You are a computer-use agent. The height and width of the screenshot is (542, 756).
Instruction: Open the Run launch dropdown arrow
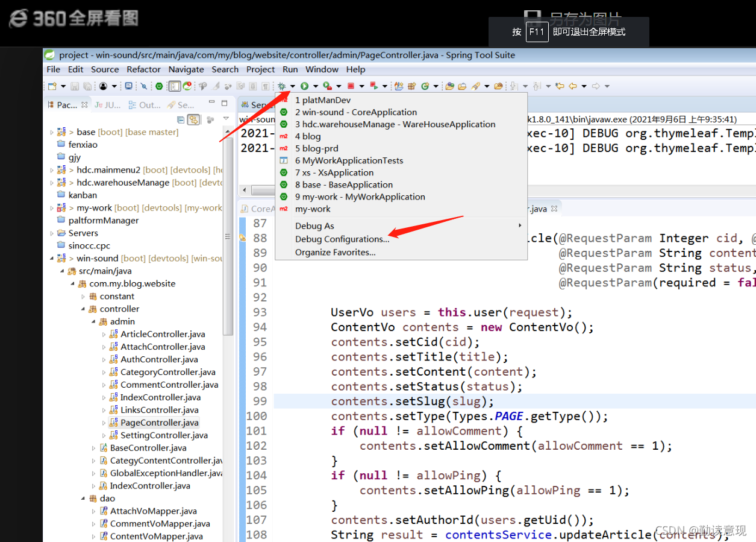coord(315,86)
